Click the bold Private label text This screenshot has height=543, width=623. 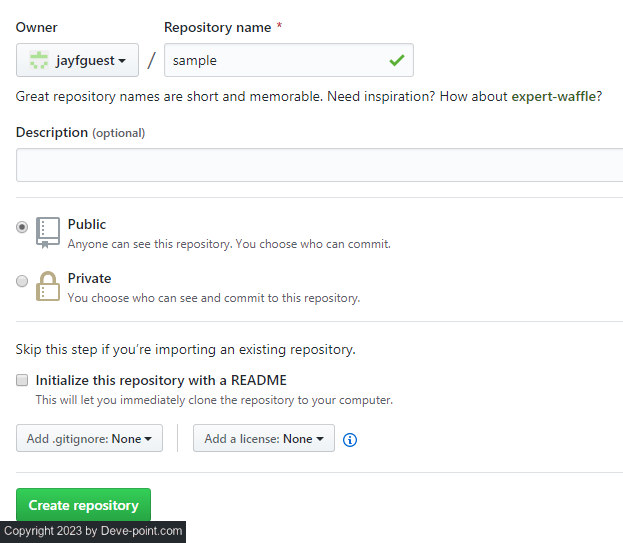pyautogui.click(x=89, y=278)
